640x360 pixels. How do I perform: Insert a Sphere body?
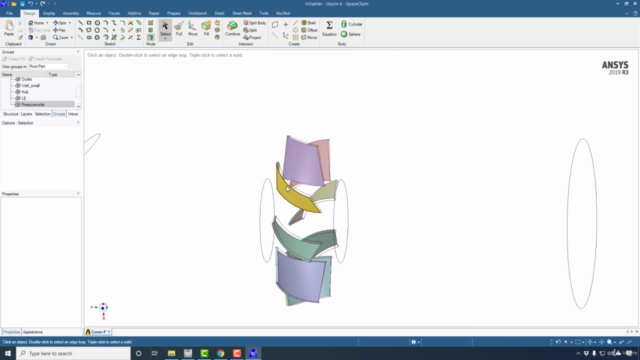pos(351,34)
